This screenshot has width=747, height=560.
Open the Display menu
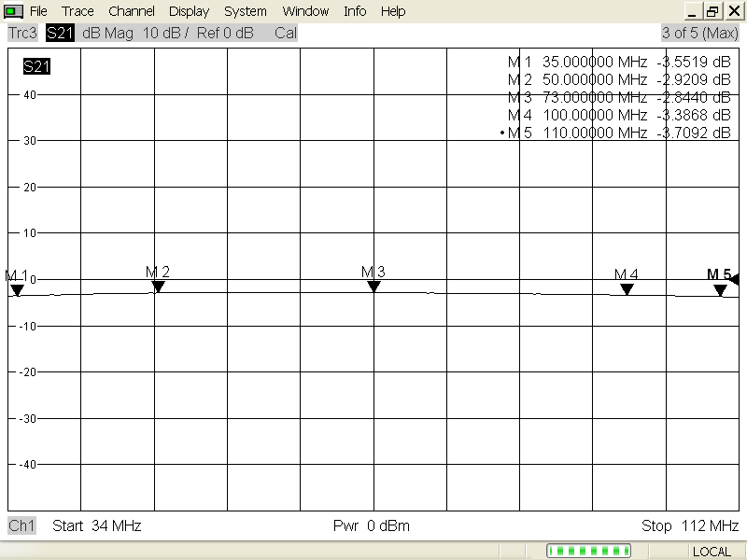pos(190,11)
